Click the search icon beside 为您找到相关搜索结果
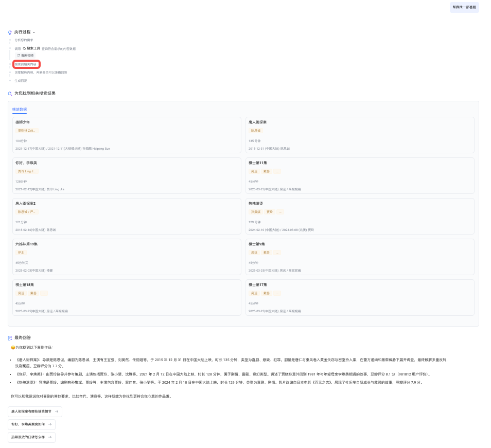This screenshot has height=448, width=491. click(10, 94)
